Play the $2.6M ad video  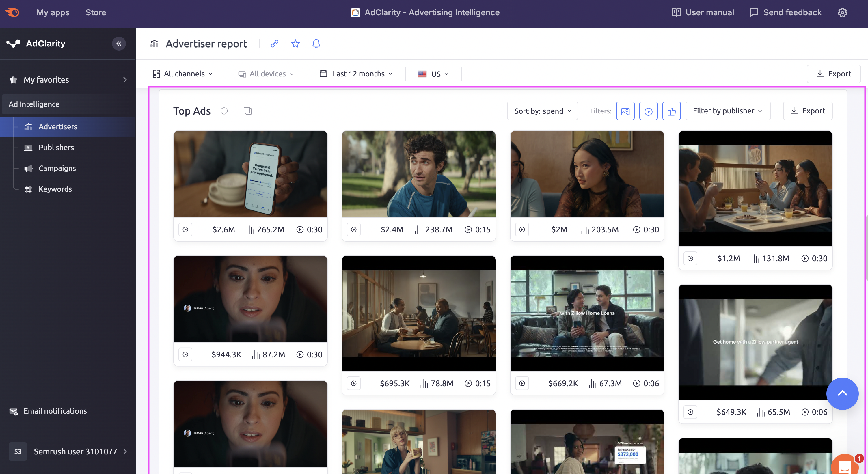point(185,229)
